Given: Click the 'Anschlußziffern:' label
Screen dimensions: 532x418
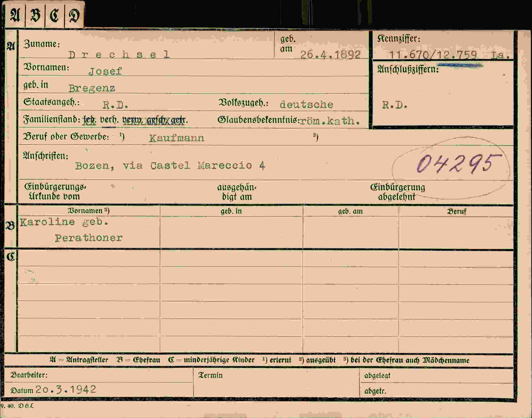Looking at the screenshot, I should pyautogui.click(x=408, y=69).
